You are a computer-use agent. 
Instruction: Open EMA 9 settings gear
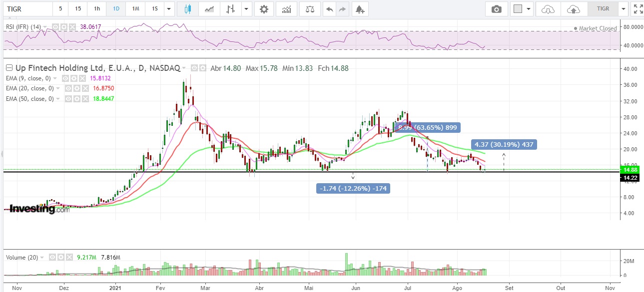[73, 78]
